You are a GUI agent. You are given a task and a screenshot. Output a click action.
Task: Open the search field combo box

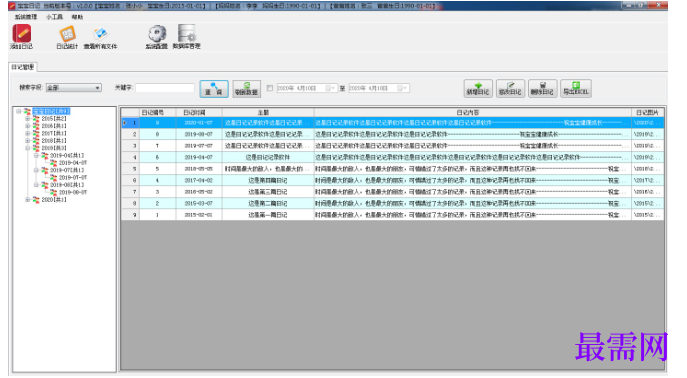point(74,88)
